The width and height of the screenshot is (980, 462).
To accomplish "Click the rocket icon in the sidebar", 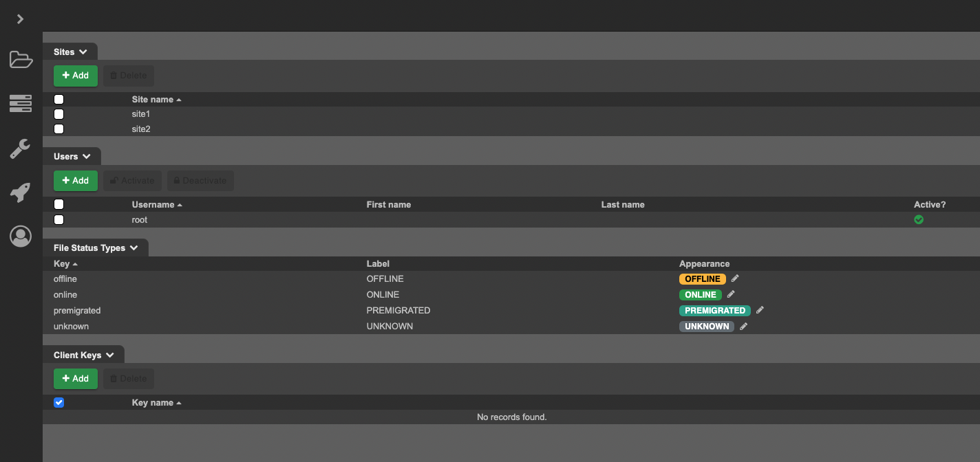I will point(21,192).
